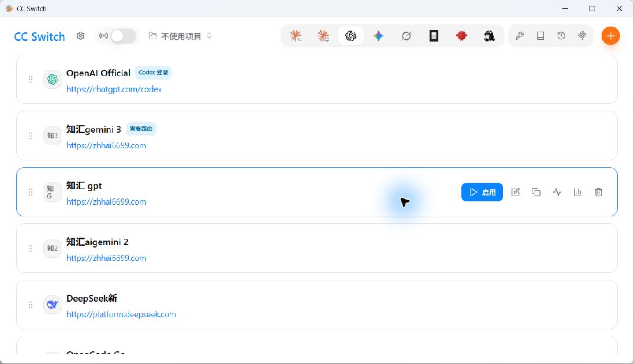Screen dimensions: 634x364
Task: Select the 知汇gemini 3 provider name
Action: [x=94, y=129]
